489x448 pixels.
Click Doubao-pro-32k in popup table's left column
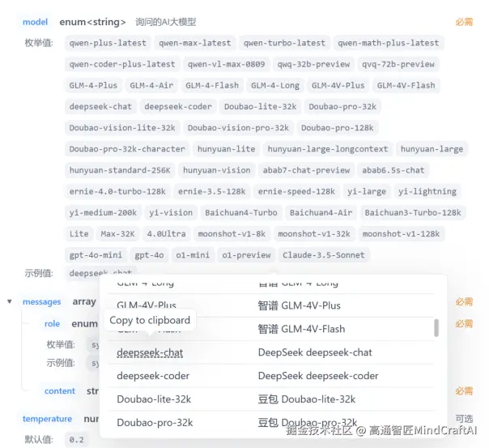click(x=155, y=422)
